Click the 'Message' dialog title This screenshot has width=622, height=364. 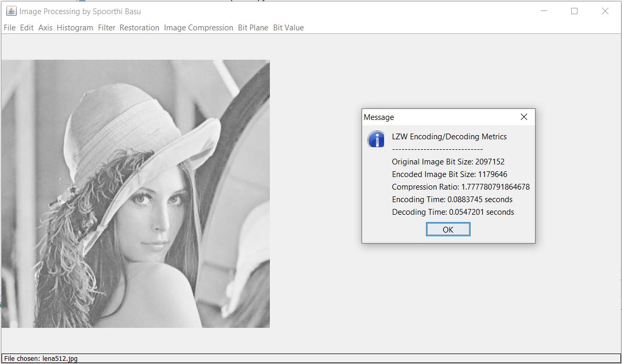(x=379, y=117)
